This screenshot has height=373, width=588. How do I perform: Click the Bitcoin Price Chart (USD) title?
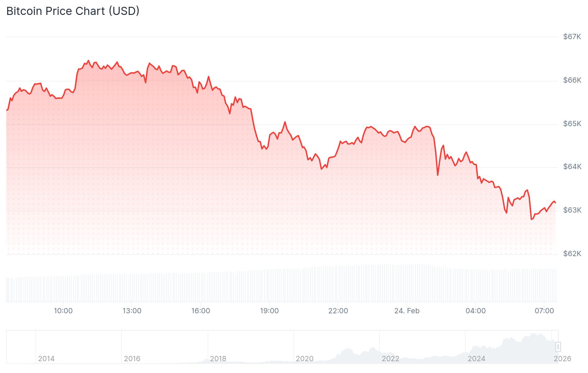[x=73, y=11]
